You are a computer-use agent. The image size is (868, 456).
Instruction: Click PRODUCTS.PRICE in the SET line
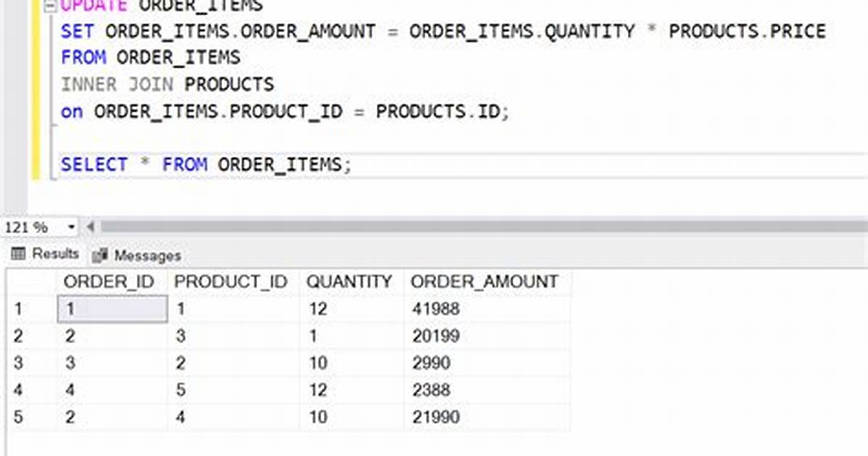(748, 31)
